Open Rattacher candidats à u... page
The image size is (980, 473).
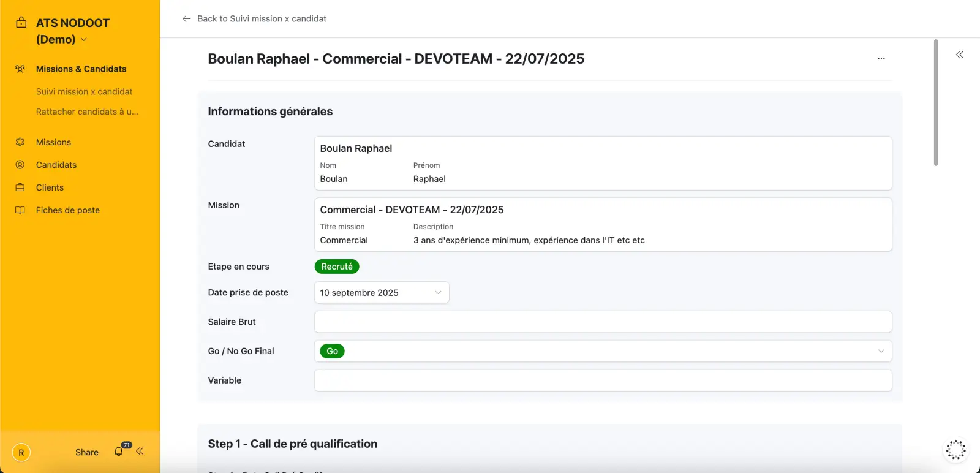87,112
